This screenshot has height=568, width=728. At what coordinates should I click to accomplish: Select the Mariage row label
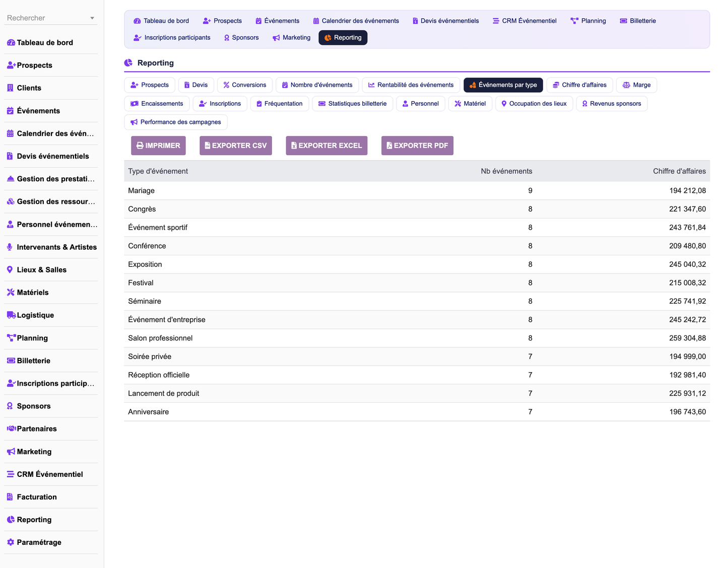tap(141, 191)
